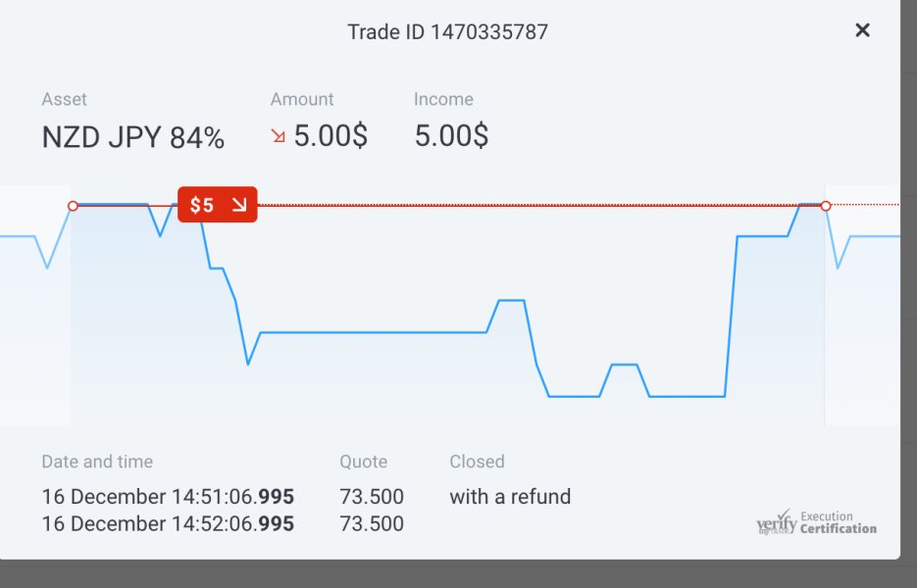Click the 'with a refund' closed status

pos(510,496)
